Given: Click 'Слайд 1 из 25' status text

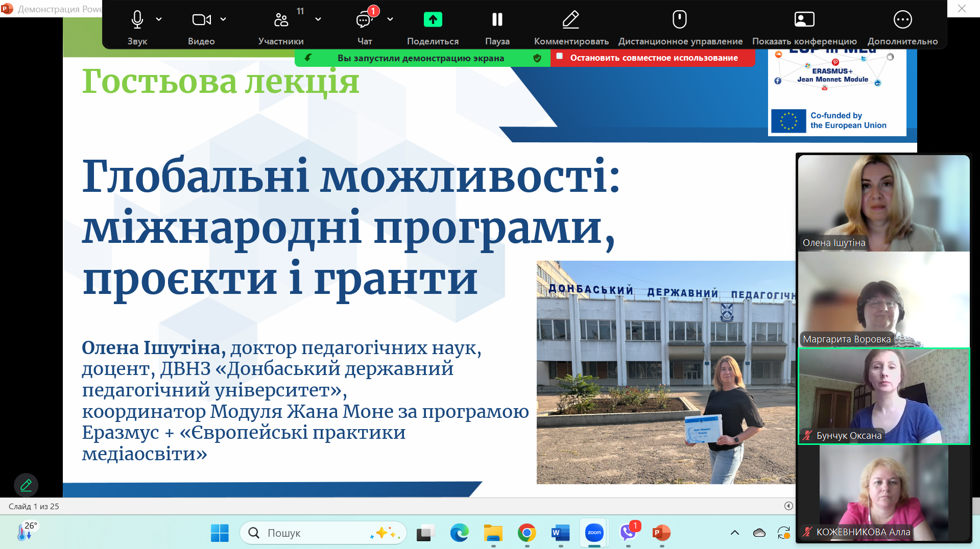Looking at the screenshot, I should point(34,507).
